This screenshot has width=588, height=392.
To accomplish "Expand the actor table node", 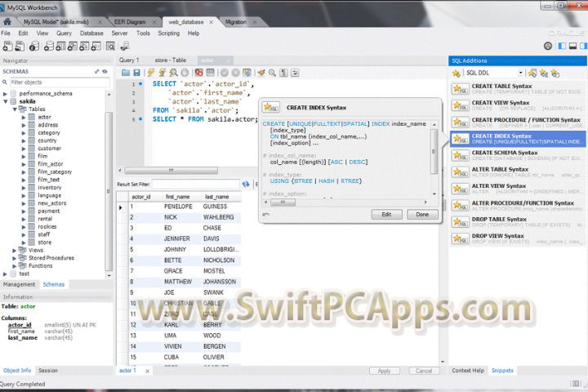I will point(24,118).
